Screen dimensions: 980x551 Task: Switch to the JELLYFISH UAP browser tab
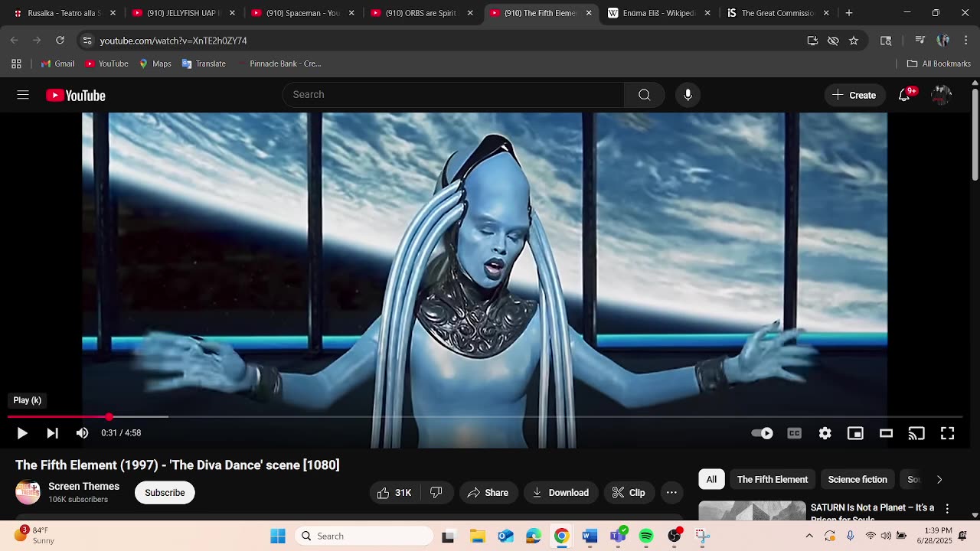[185, 13]
